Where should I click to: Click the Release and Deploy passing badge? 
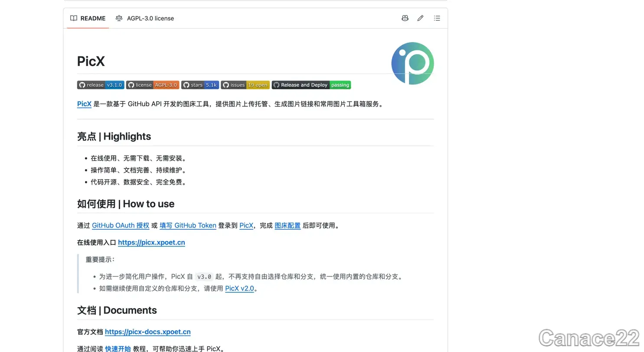[x=311, y=85]
